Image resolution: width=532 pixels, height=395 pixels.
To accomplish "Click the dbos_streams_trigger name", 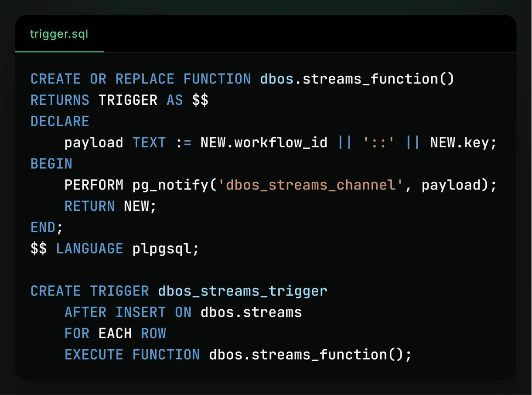I will point(243,291).
